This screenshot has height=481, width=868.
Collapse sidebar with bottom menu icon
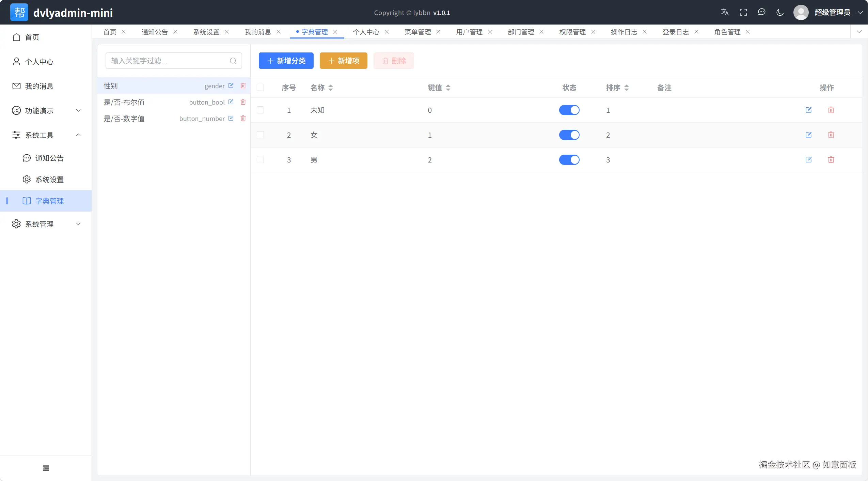point(46,468)
